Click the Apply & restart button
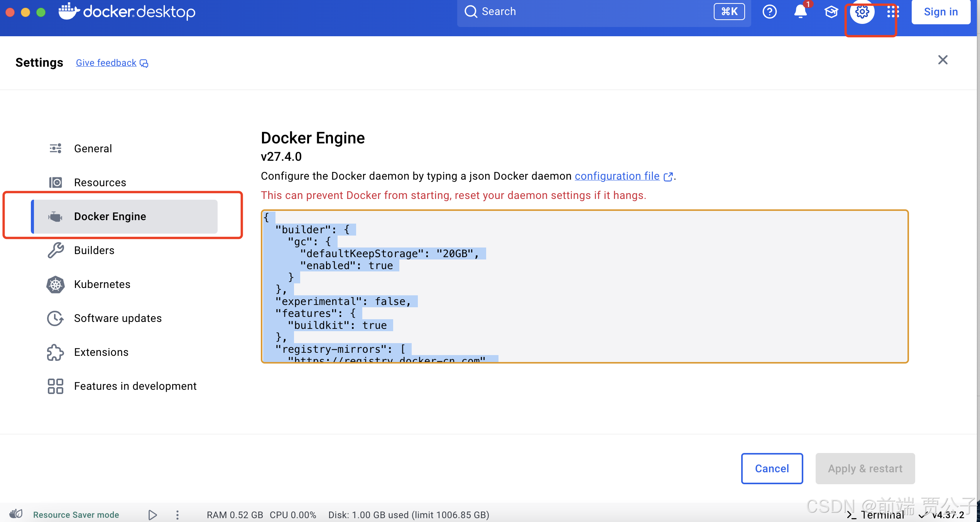This screenshot has height=522, width=980. [x=865, y=468]
